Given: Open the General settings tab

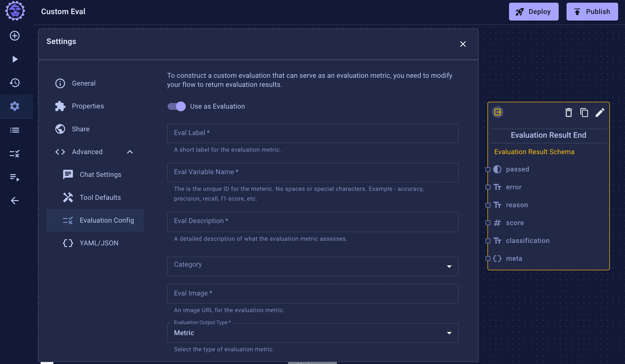Looking at the screenshot, I should tap(95, 83).
